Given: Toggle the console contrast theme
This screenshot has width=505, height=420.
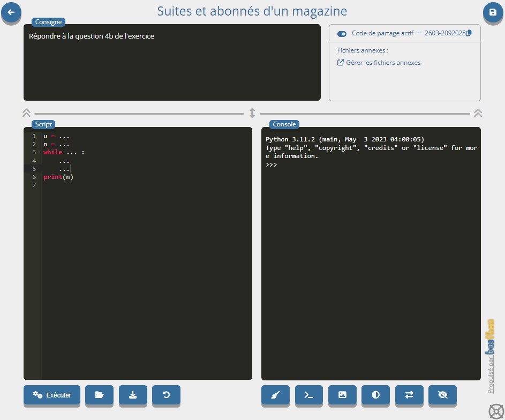Looking at the screenshot, I should (375, 395).
